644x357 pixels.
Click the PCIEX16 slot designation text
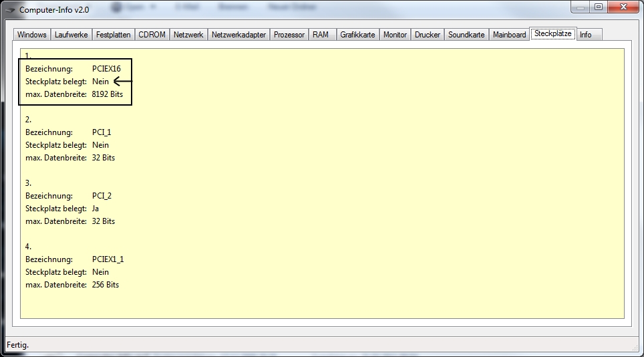pos(106,69)
